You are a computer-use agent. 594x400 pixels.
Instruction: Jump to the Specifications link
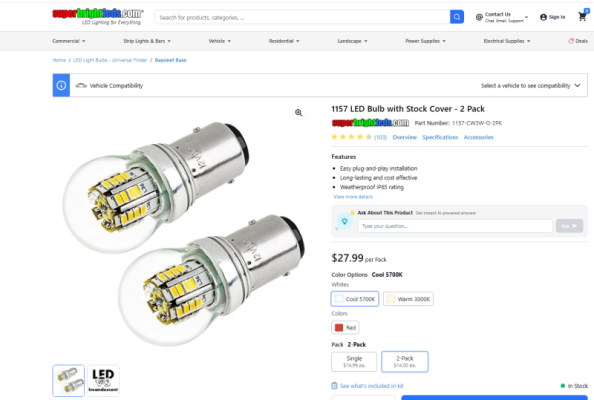pos(440,137)
